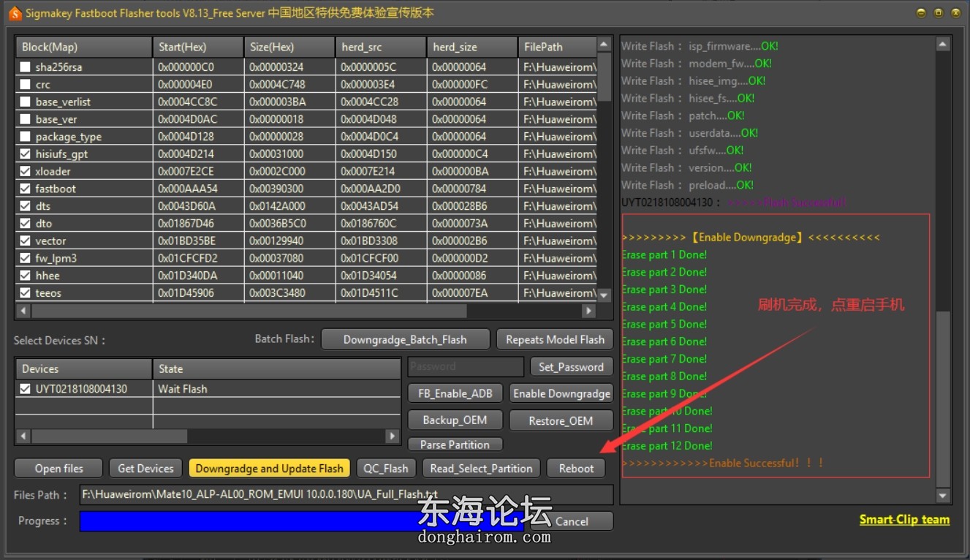Disable the fastboot partition checkbox
The image size is (970, 560).
point(26,189)
